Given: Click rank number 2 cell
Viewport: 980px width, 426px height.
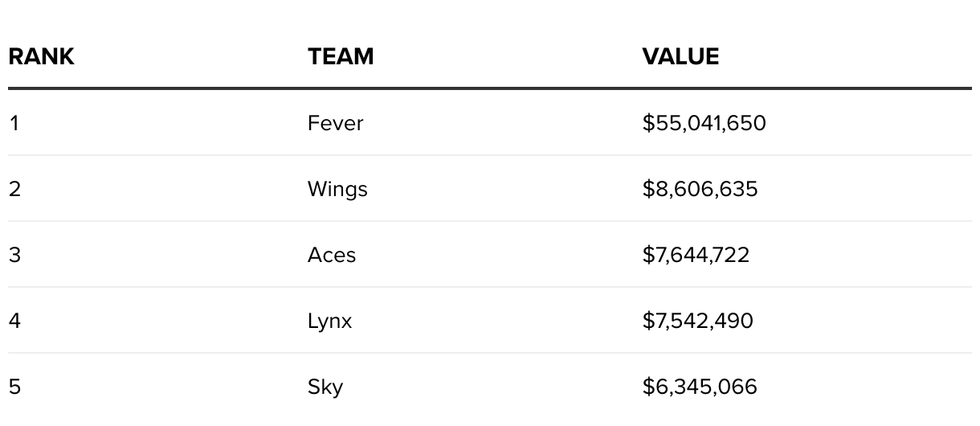Looking at the screenshot, I should coord(14,189).
